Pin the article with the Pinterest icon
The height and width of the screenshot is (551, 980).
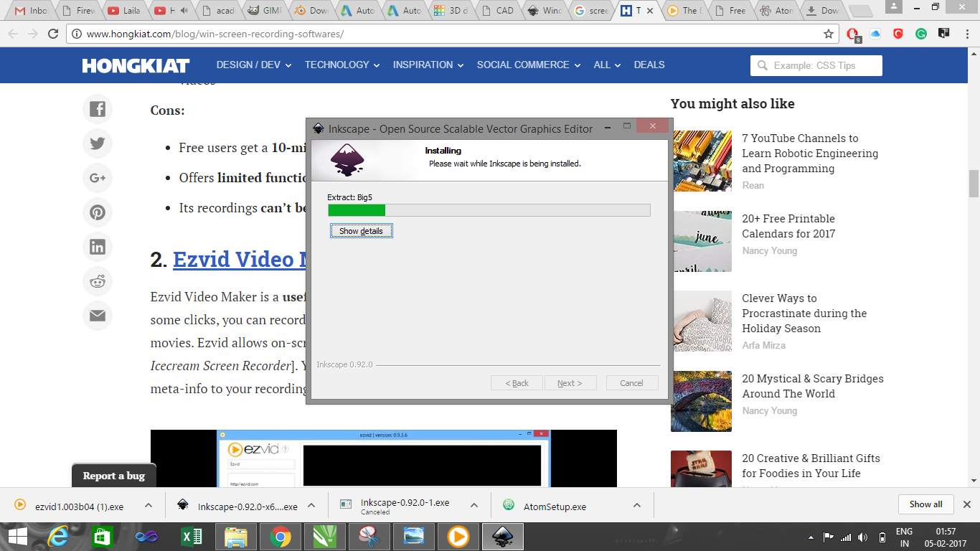pos(98,212)
